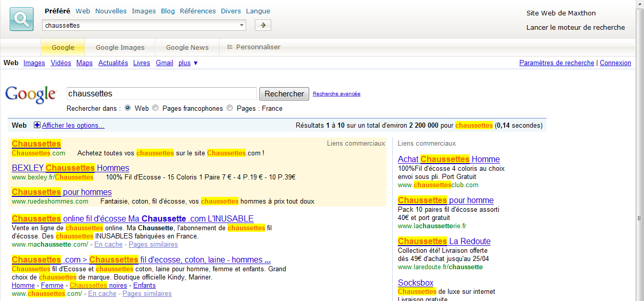Open the Web category in Maxthon search
The width and height of the screenshot is (644, 301).
(83, 11)
